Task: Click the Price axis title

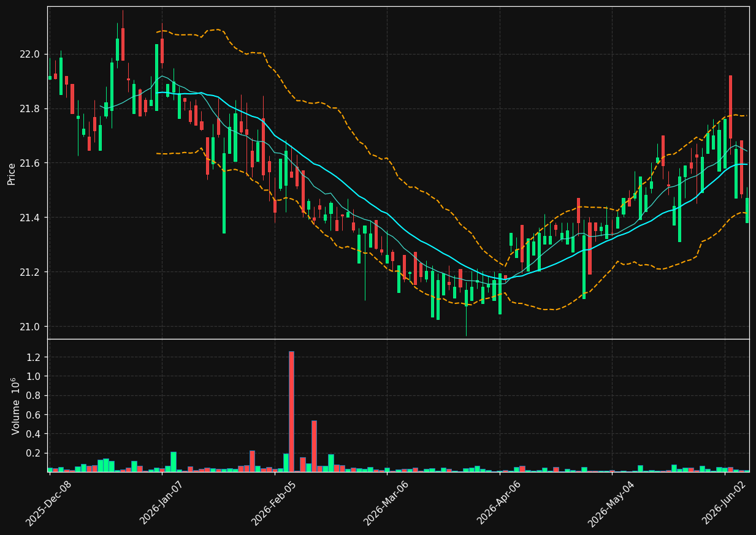Action: [x=12, y=173]
